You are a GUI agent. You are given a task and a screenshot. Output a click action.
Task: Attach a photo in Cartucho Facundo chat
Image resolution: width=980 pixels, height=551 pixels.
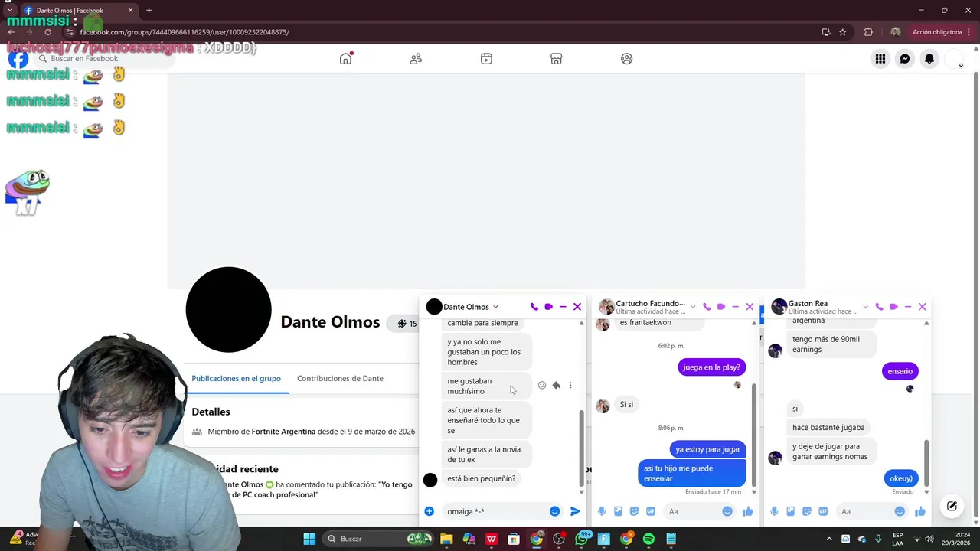click(x=618, y=511)
